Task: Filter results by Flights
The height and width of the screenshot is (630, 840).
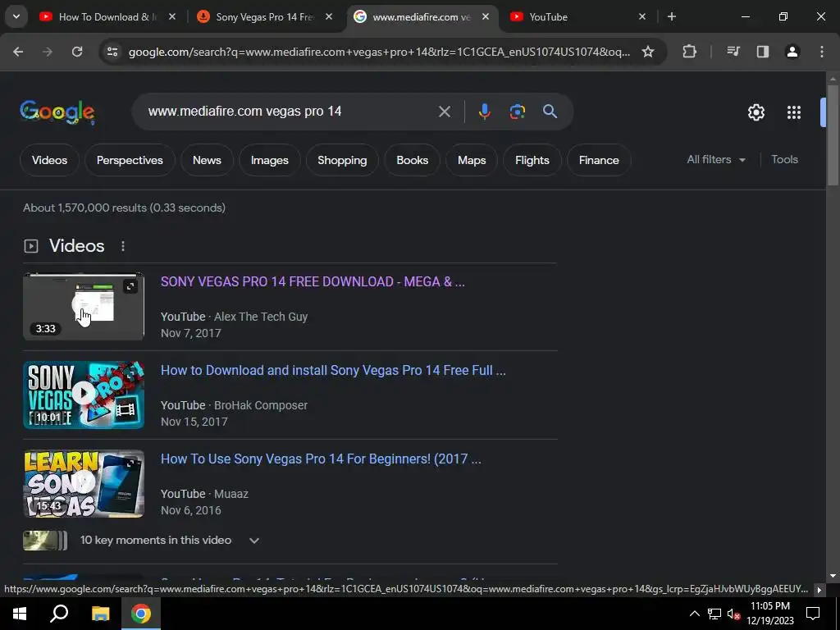Action: point(532,160)
